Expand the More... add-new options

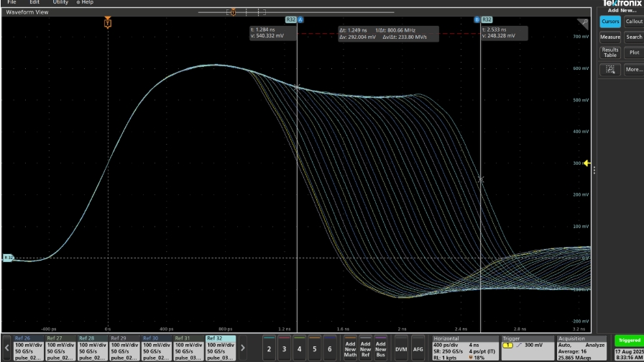pos(634,70)
